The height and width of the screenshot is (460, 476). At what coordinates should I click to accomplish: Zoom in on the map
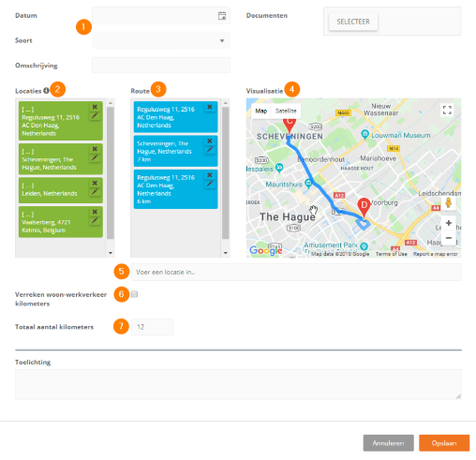click(449, 223)
